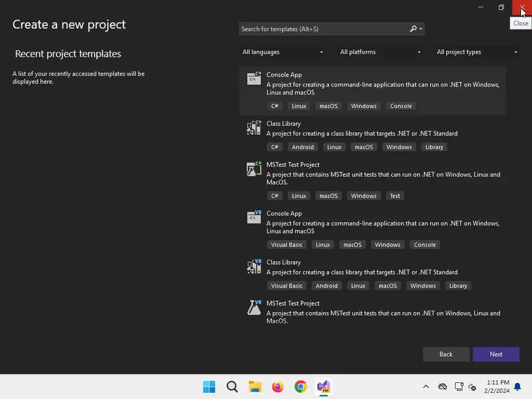Click the C# Console App template icon
532x399 pixels.
tap(254, 78)
